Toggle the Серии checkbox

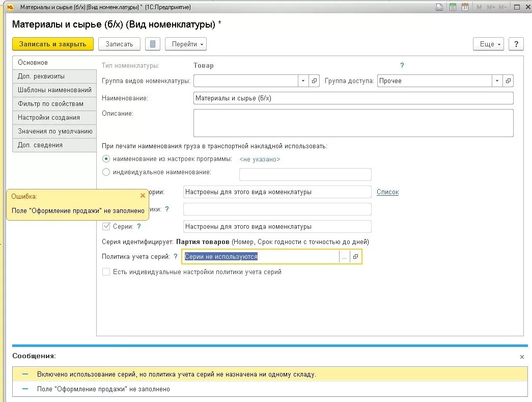(x=106, y=226)
